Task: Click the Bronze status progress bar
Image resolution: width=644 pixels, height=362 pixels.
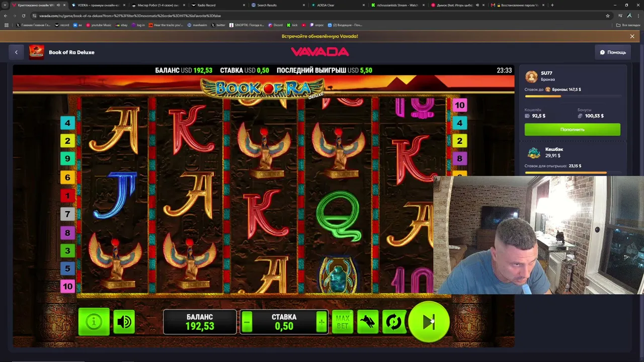Action: (573, 96)
